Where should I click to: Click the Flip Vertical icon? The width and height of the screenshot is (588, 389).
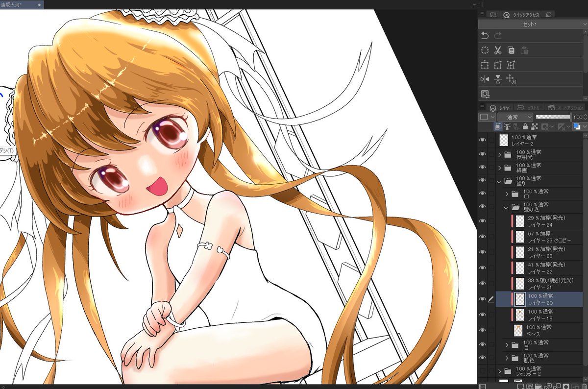(498, 79)
